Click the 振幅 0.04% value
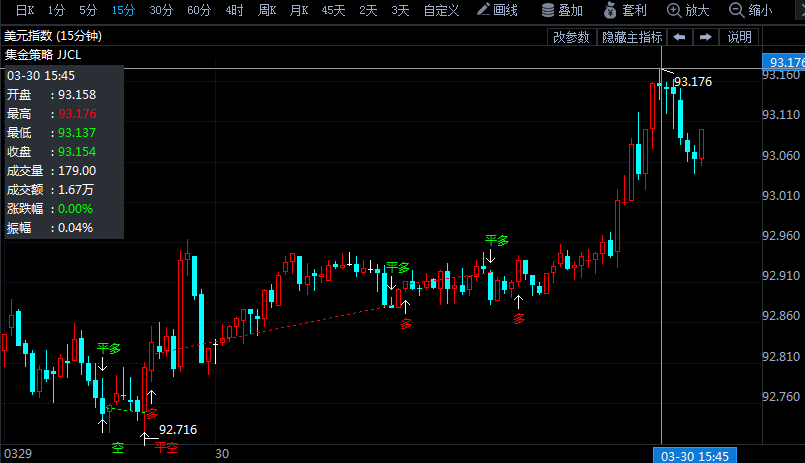805x463 pixels. click(x=75, y=228)
